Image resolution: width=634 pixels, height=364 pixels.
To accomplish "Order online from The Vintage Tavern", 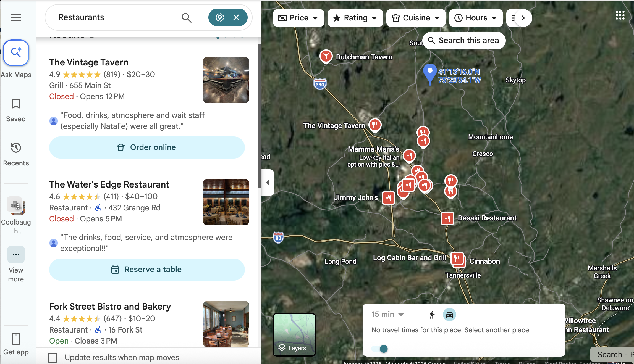I will point(147,147).
